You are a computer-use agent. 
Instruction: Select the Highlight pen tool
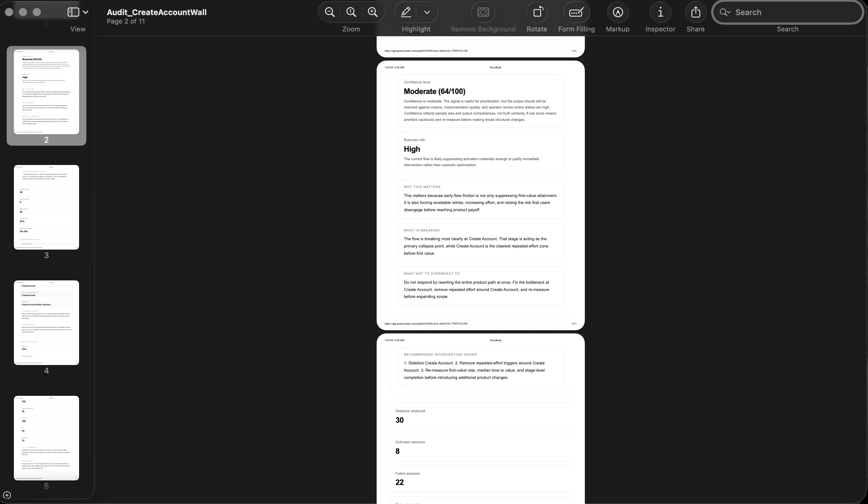click(406, 12)
